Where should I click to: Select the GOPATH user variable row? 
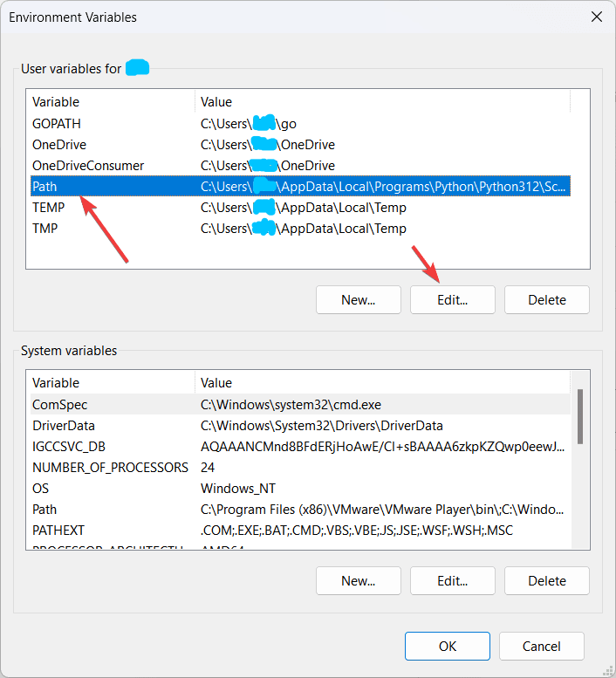(x=300, y=124)
